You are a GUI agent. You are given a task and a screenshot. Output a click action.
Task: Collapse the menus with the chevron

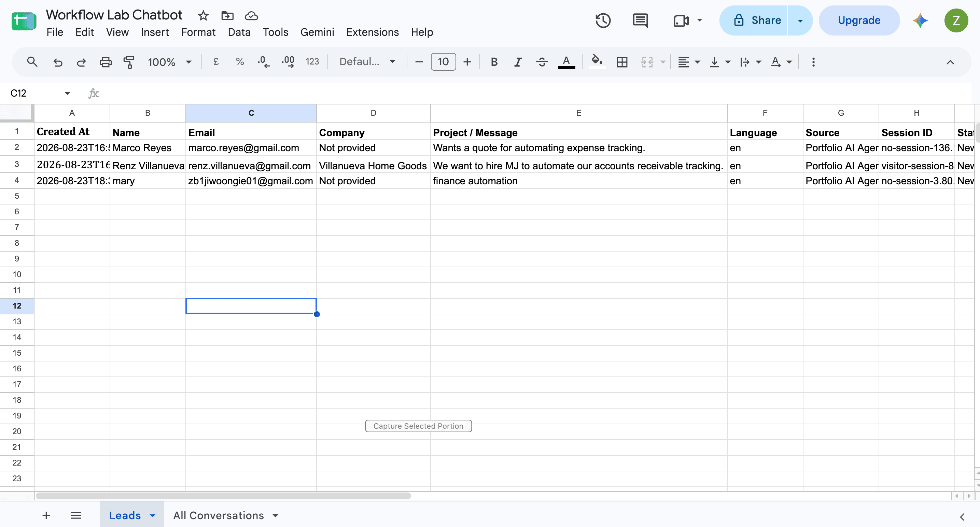pos(950,62)
